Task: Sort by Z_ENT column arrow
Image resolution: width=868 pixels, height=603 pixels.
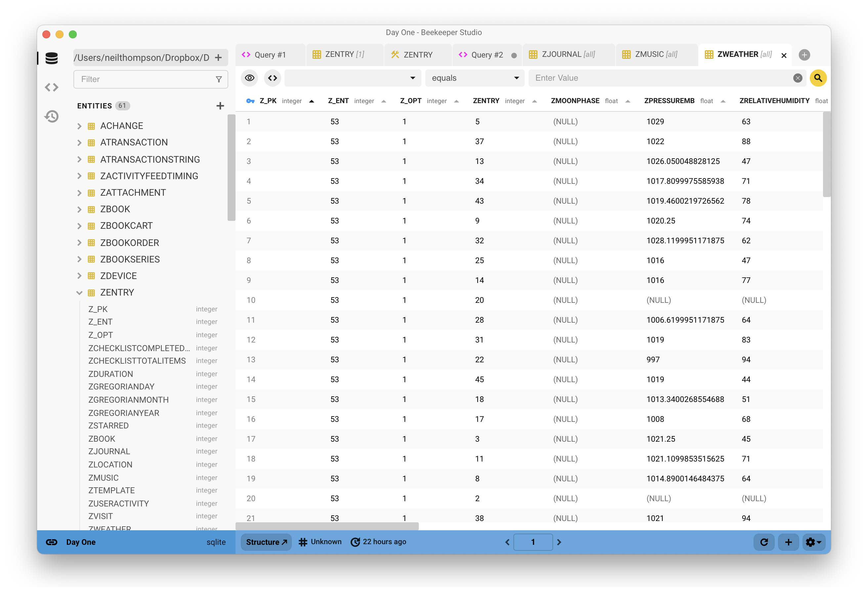Action: click(384, 101)
